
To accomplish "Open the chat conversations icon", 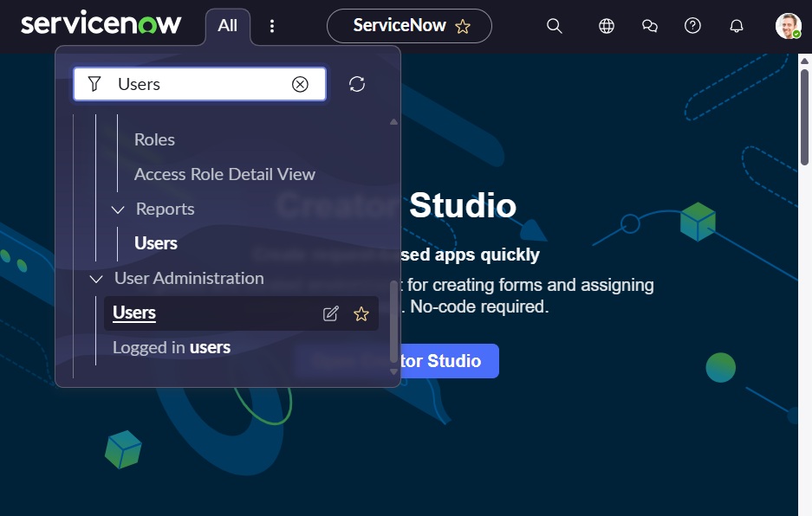I will [649, 26].
